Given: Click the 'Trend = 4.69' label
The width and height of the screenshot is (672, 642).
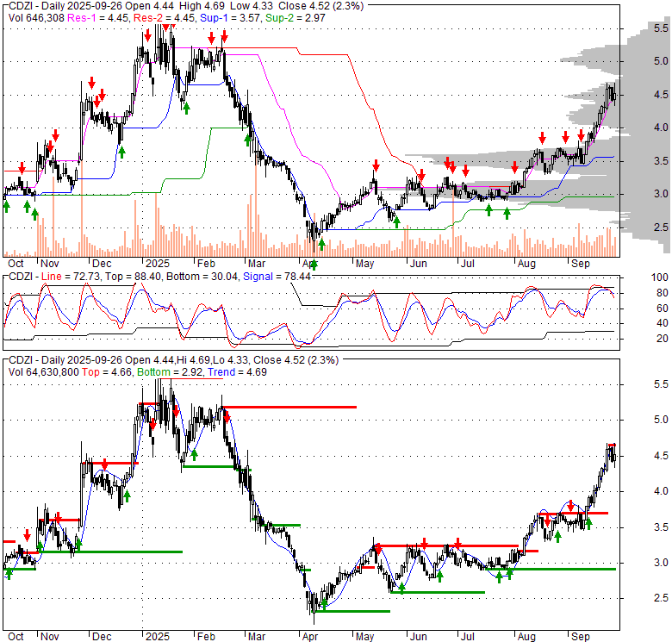Looking at the screenshot, I should [238, 372].
